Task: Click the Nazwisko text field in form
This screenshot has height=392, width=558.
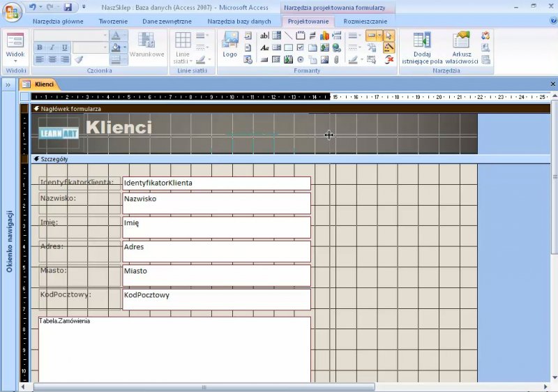Action: click(216, 203)
